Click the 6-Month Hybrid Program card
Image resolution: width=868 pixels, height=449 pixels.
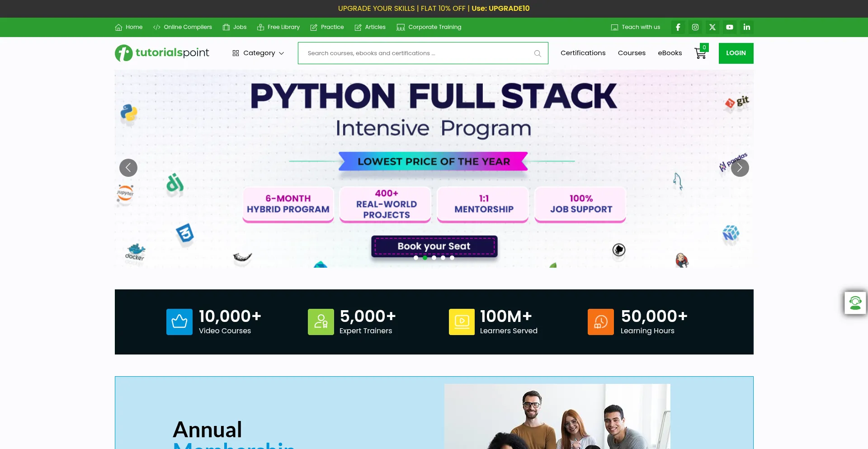click(x=288, y=204)
